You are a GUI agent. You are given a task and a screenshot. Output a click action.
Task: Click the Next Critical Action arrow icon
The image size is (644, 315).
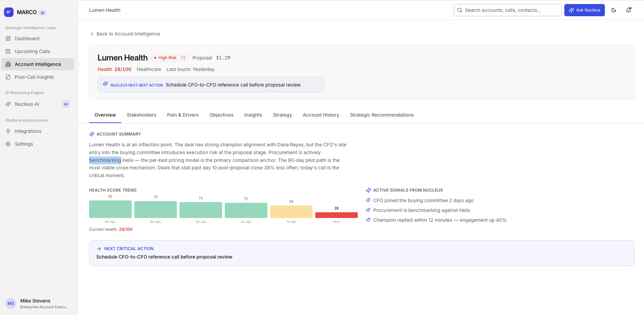(99, 249)
